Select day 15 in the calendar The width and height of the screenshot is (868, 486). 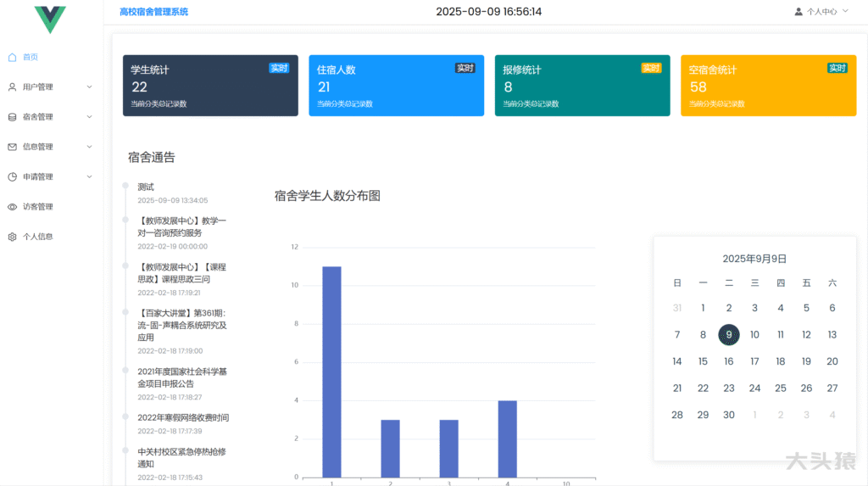coord(703,361)
